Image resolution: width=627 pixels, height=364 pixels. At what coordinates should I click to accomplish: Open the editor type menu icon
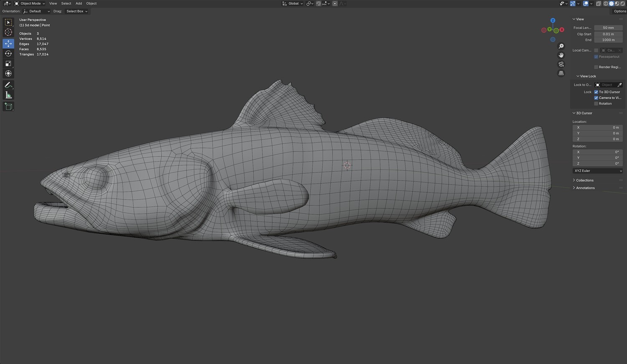click(x=7, y=3)
